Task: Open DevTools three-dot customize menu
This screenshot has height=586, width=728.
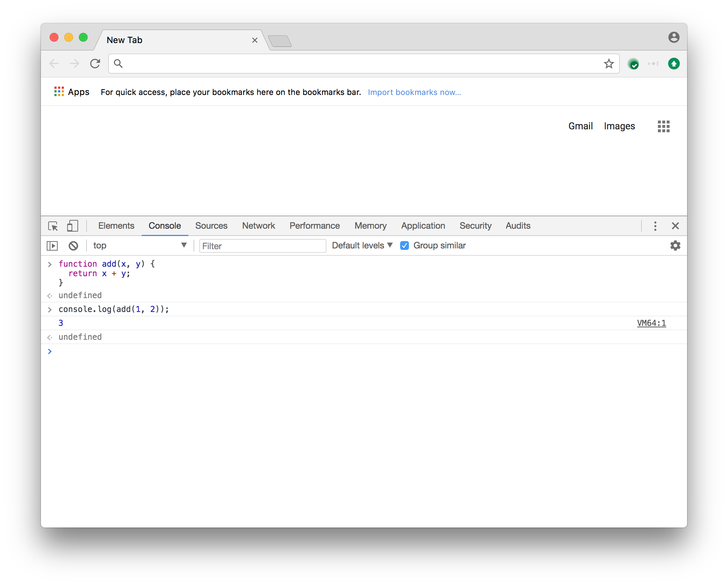Action: click(x=655, y=226)
